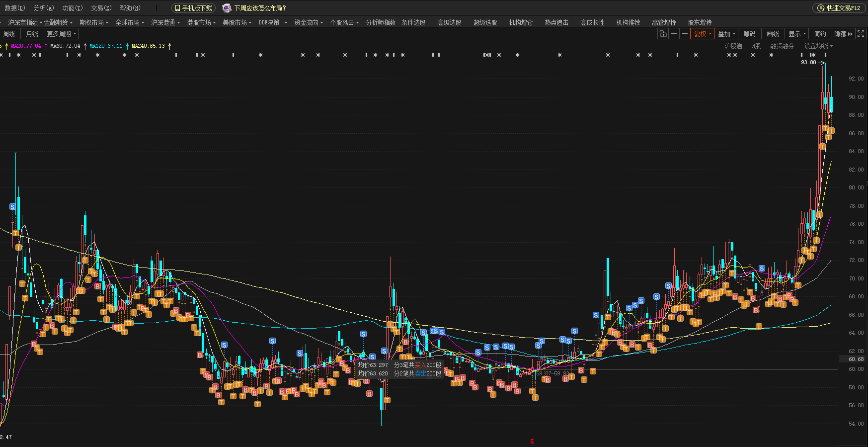The width and height of the screenshot is (868, 447).
Task: Click the MA20 magenta up-arrow indicator
Action: [x=46, y=46]
